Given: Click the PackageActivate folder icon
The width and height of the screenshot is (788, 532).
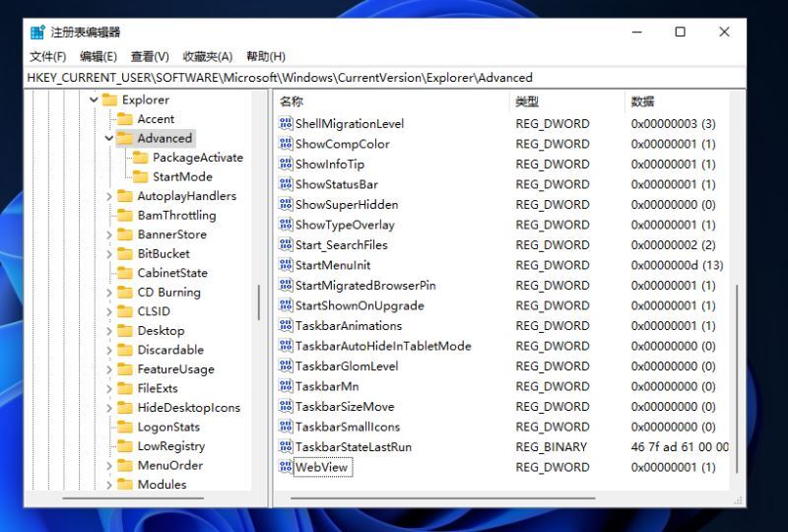Looking at the screenshot, I should [x=140, y=158].
